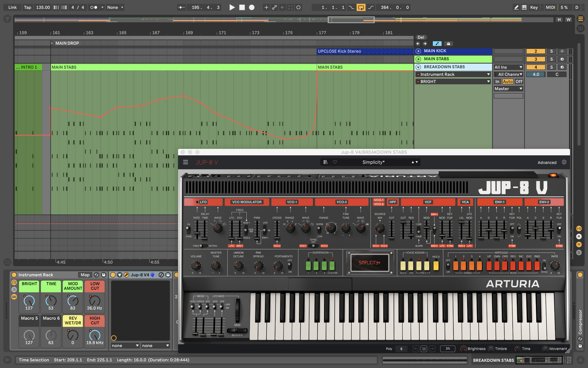Click the Tap tempo button
This screenshot has width=588, height=368.
pyautogui.click(x=27, y=7)
